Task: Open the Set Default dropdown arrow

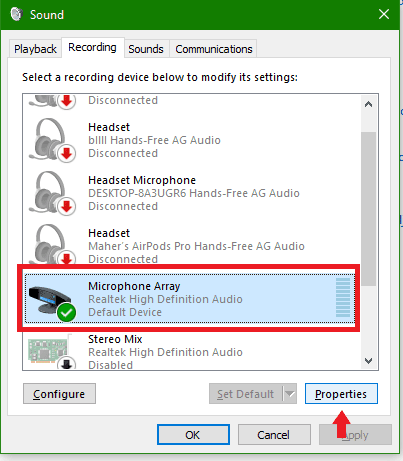Action: [x=290, y=394]
